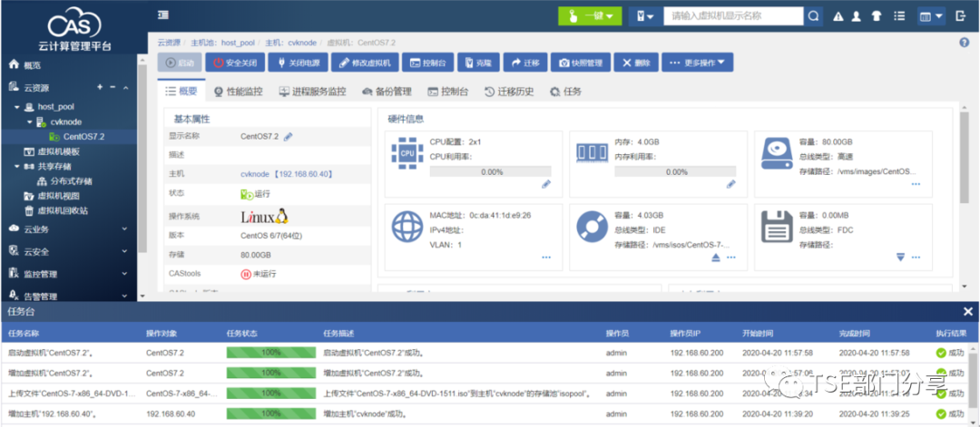Click the CPU utilization progress bar
The image size is (980, 427).
pos(491,171)
